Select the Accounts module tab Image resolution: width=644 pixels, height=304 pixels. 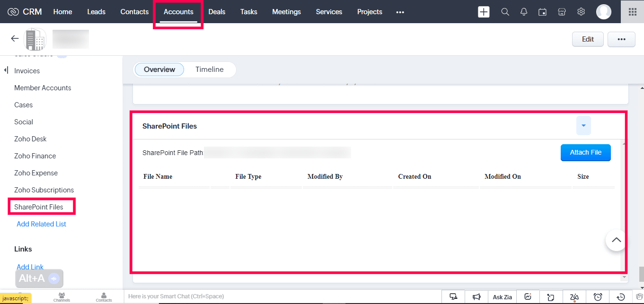pyautogui.click(x=178, y=12)
